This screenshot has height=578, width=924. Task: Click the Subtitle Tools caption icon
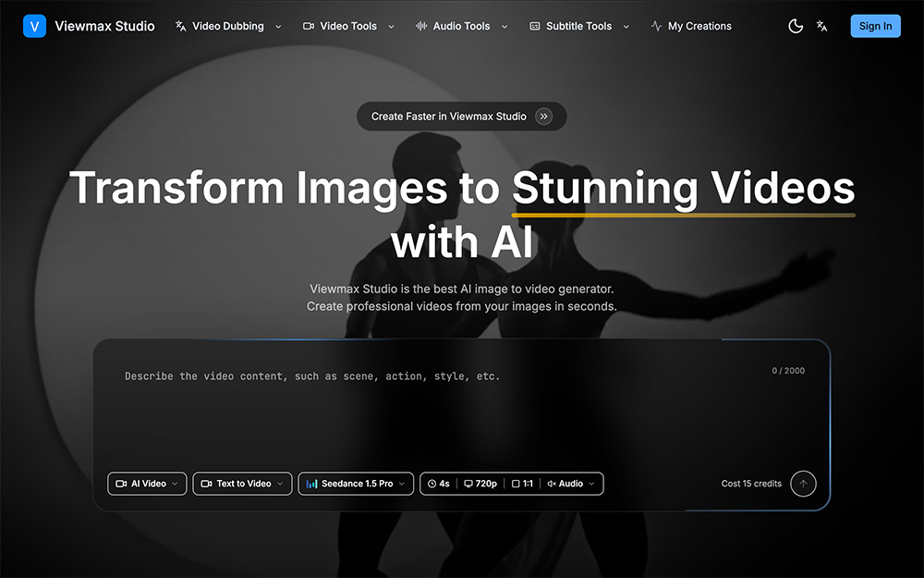click(534, 26)
